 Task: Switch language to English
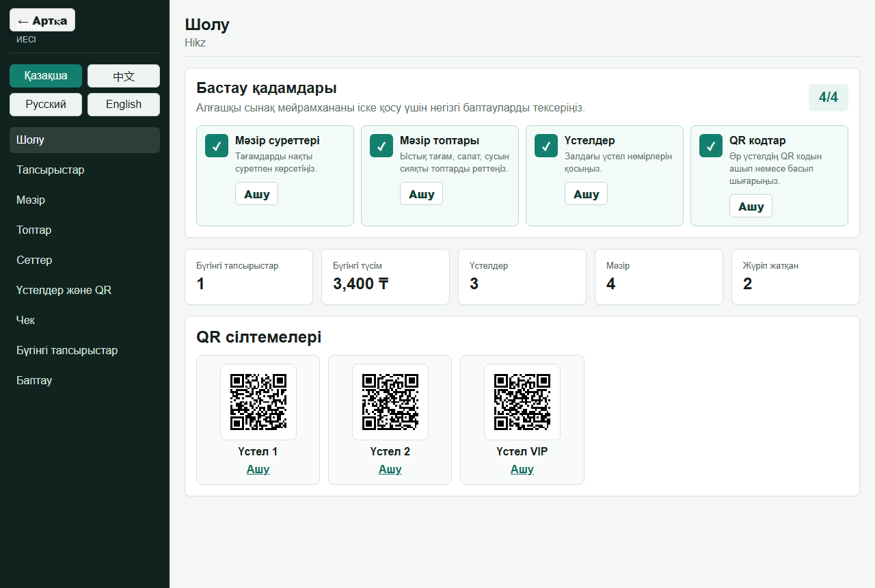pos(124,105)
